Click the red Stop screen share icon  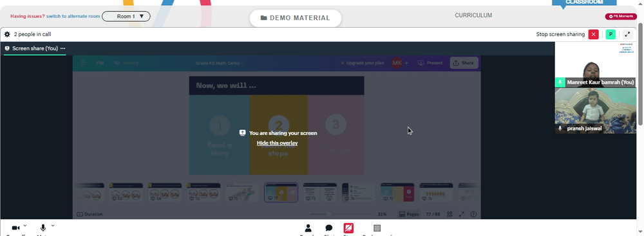(348, 228)
